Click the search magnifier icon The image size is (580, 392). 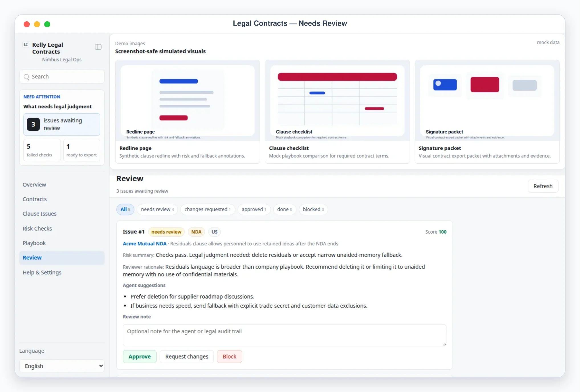coord(27,77)
